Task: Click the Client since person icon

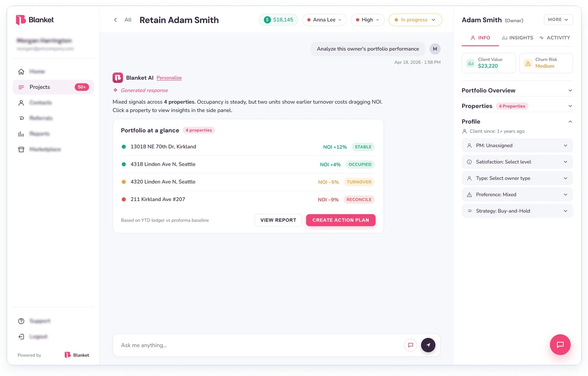Action: point(465,131)
